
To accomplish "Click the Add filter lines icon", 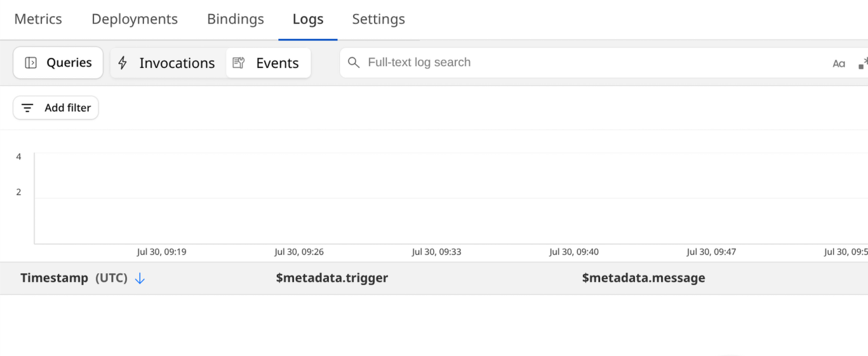I will pos(27,108).
